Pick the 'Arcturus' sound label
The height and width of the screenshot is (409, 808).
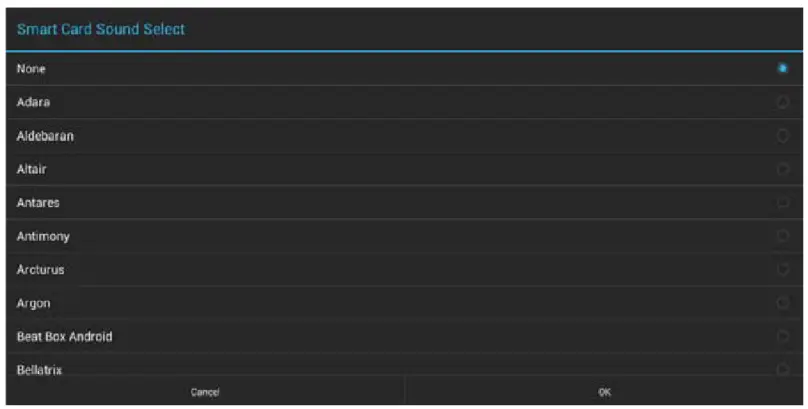(x=40, y=269)
